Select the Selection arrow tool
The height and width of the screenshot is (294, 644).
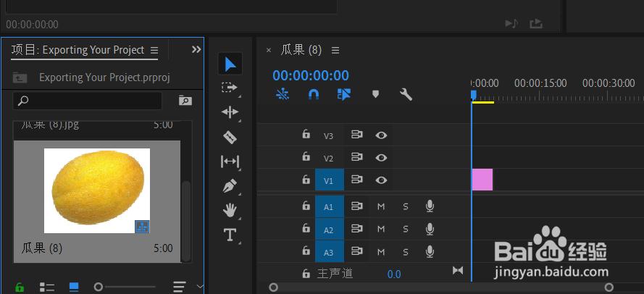click(x=230, y=64)
